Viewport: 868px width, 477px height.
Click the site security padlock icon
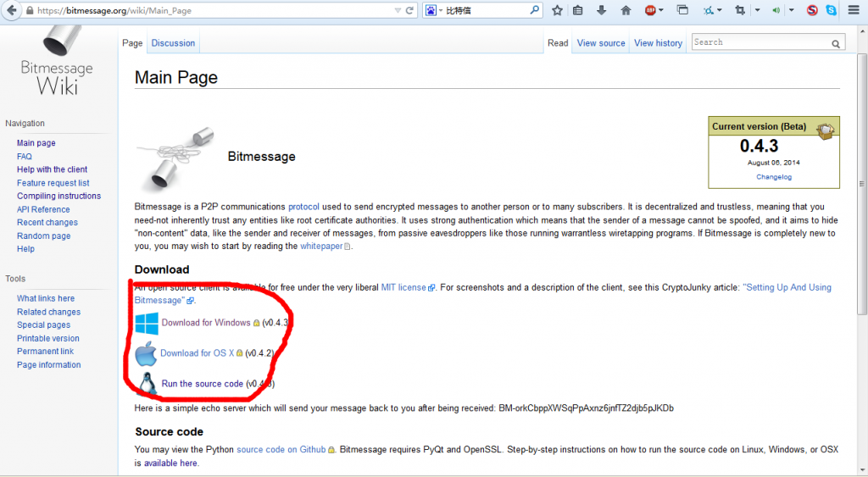click(x=30, y=10)
